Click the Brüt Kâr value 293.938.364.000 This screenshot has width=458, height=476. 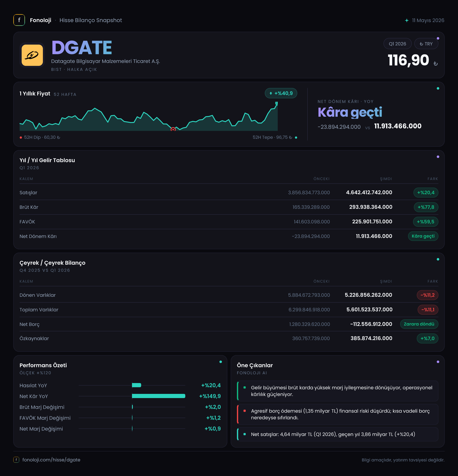click(x=371, y=207)
